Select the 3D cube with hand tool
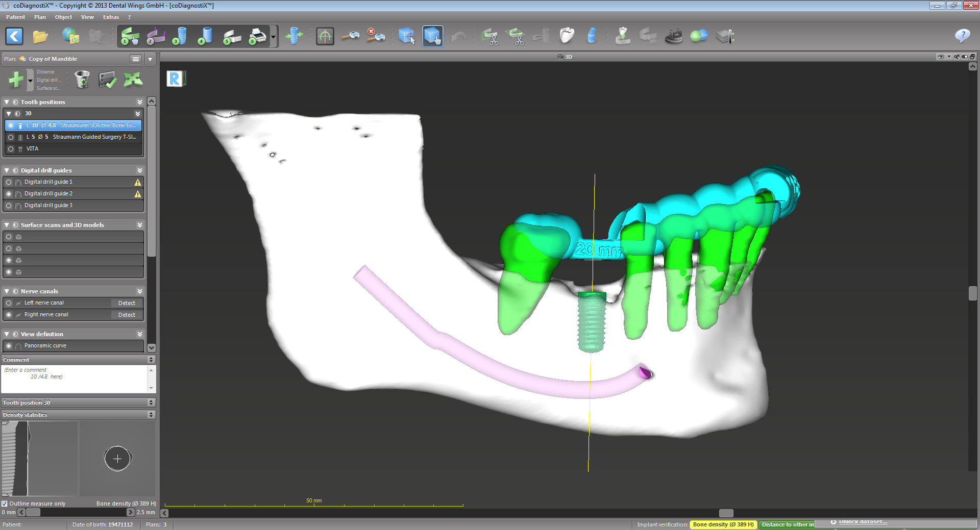The image size is (980, 530). click(x=432, y=36)
